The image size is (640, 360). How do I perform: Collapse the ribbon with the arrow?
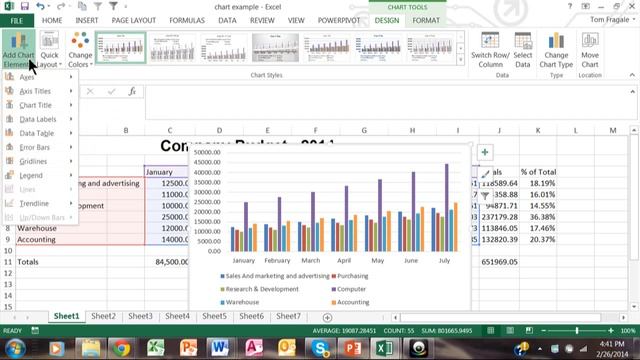pos(632,75)
